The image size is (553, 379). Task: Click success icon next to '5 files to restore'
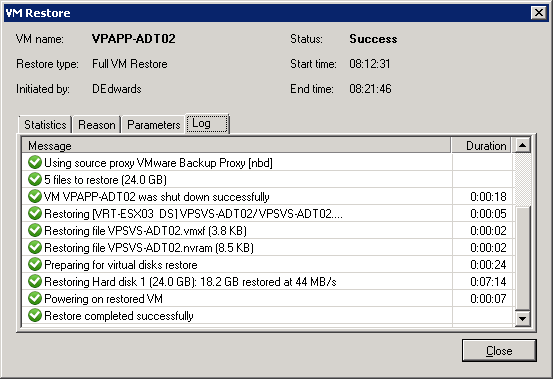coord(35,179)
